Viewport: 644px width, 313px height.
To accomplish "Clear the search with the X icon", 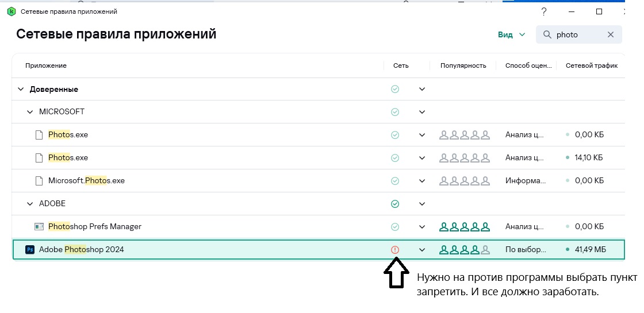I will coord(611,34).
